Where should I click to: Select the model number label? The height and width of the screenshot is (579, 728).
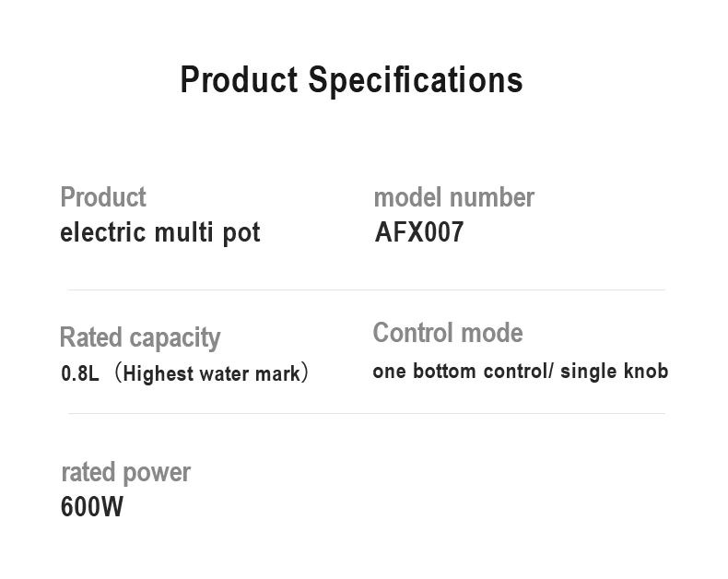453,197
